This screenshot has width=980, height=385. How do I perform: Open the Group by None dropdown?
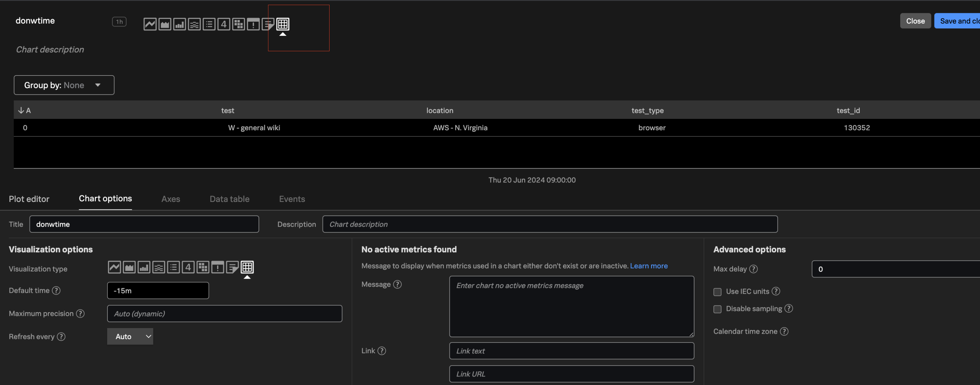[64, 85]
